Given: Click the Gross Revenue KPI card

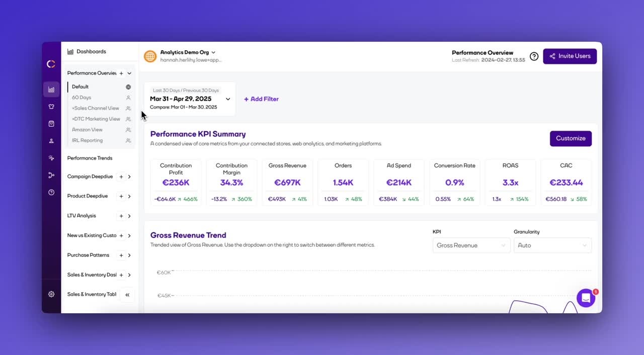Looking at the screenshot, I should click(x=287, y=182).
